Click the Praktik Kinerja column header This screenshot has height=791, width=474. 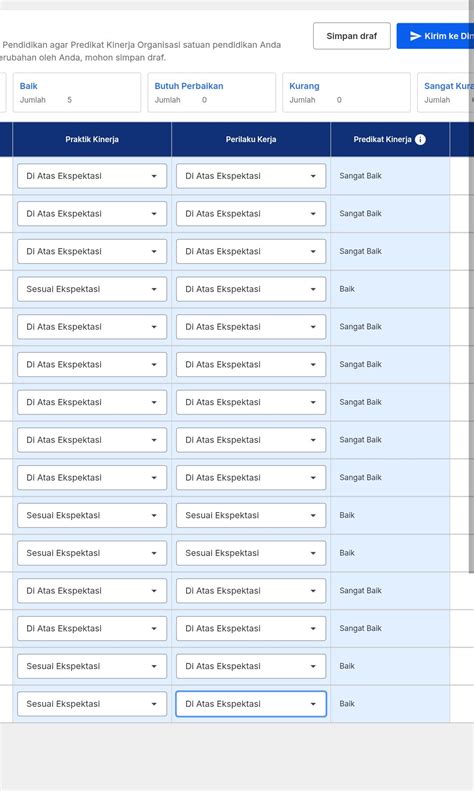coord(92,139)
